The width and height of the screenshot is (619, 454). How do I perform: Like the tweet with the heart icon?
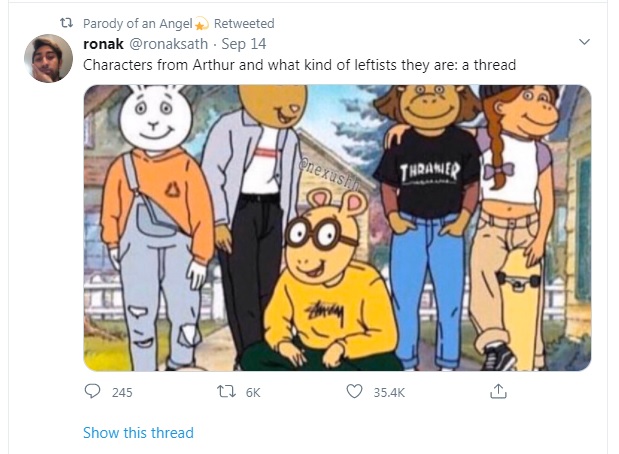click(354, 391)
